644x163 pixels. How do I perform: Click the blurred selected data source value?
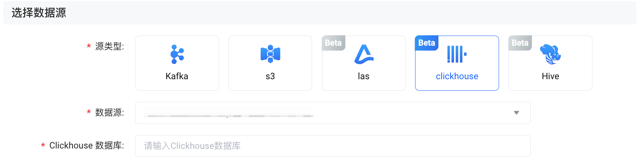coord(228,113)
